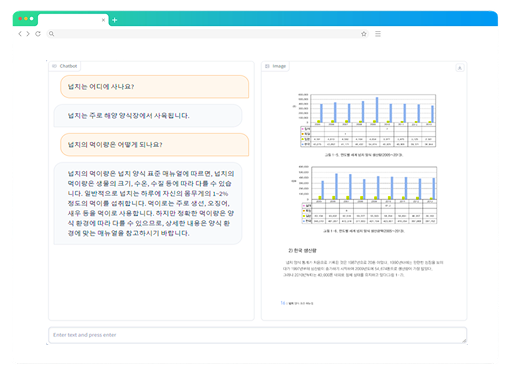
Task: Click the long chatbot answer bubble
Action: [x=148, y=203]
